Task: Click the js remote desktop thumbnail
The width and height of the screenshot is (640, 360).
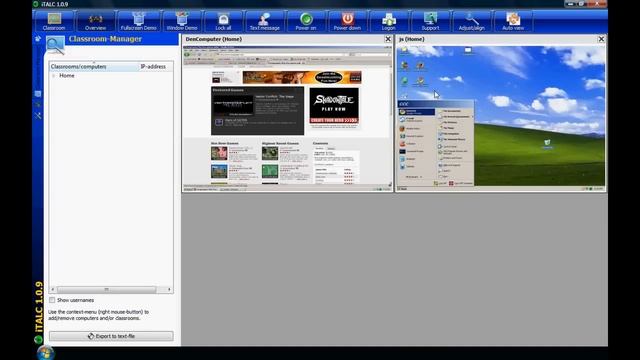Action: pos(501,118)
